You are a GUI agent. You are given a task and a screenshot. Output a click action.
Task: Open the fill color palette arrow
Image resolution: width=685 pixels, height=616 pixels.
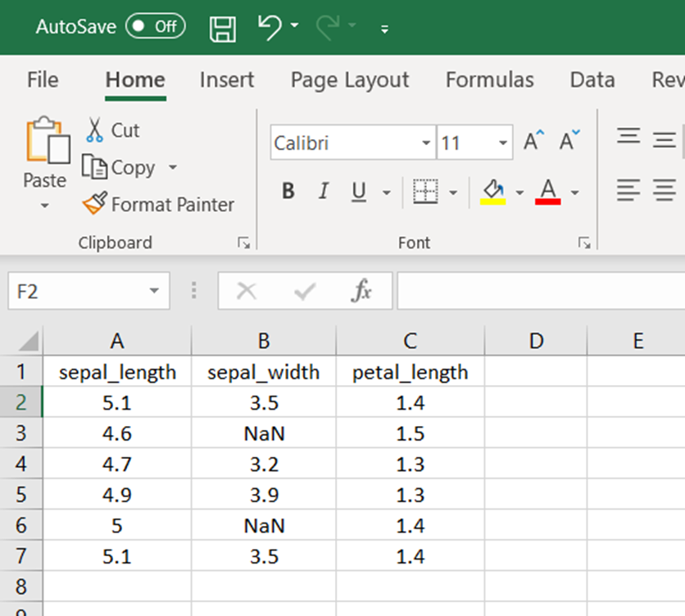pyautogui.click(x=519, y=192)
